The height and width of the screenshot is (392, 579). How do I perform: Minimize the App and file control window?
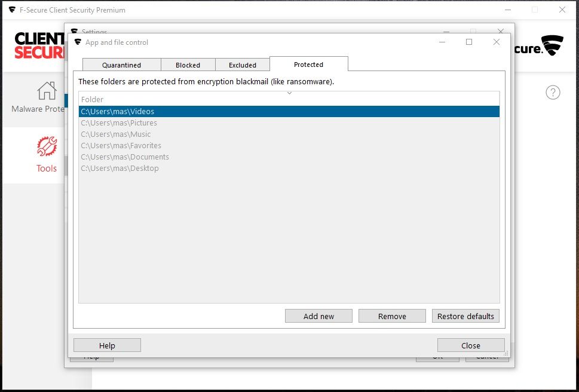(442, 42)
